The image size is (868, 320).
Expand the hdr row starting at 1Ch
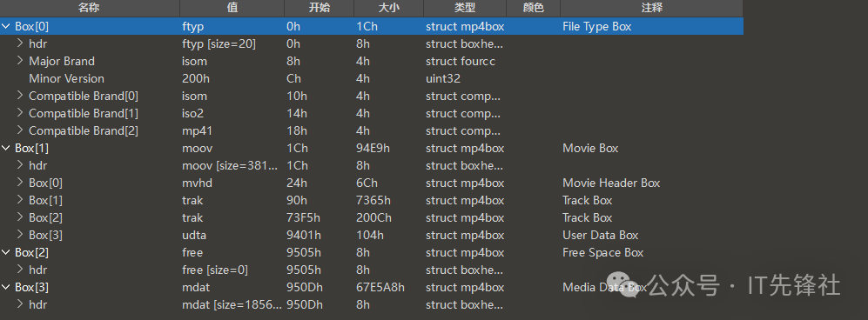tap(20, 165)
